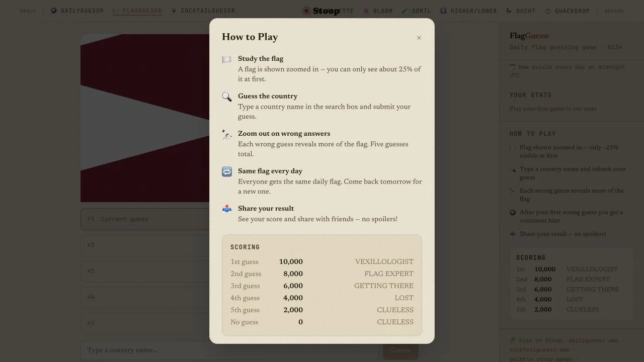Open the cocktailguessr.app link in the sidebar
This screenshot has width=644, height=362.
pos(539,349)
